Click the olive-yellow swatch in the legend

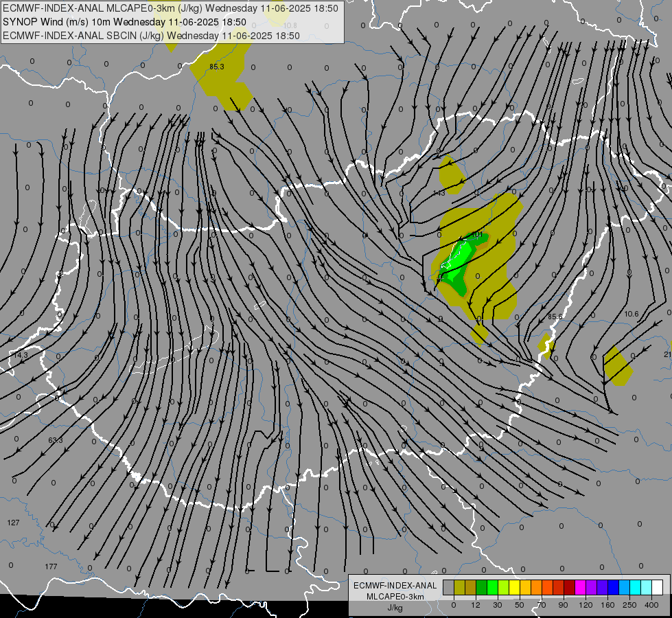459,587
